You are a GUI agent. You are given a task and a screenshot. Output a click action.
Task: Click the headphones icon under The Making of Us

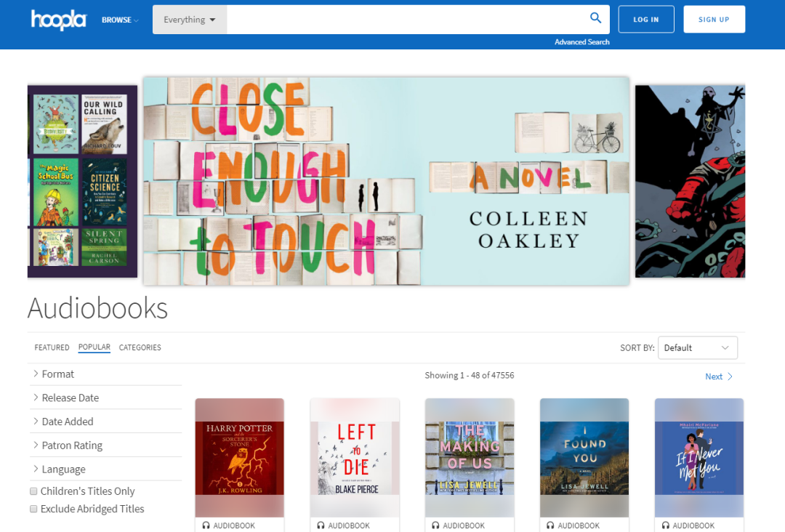click(x=435, y=525)
